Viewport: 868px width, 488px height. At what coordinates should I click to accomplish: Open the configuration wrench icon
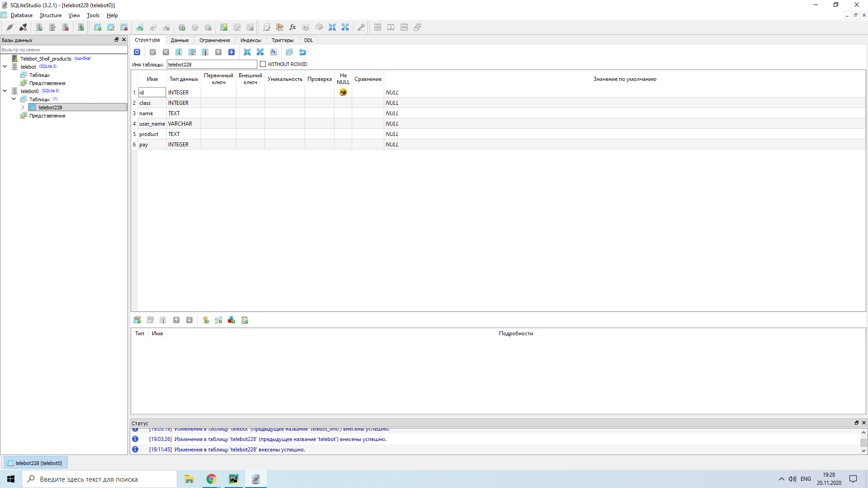361,28
